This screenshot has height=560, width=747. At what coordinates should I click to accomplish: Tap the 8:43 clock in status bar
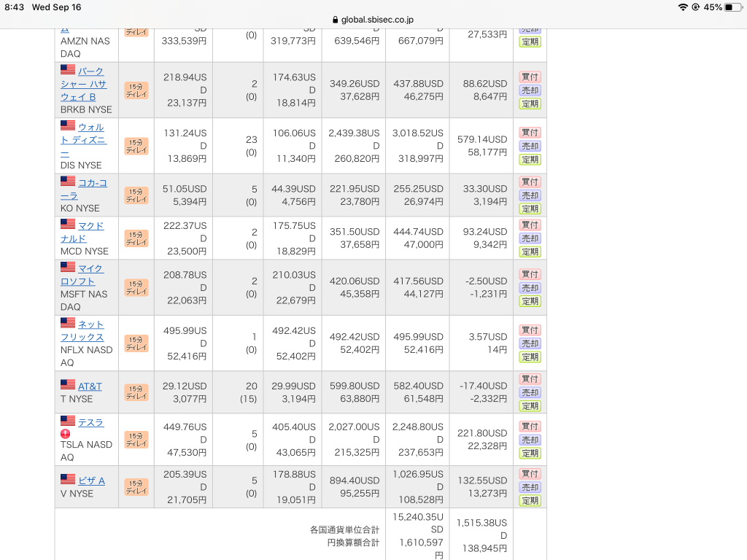point(15,7)
